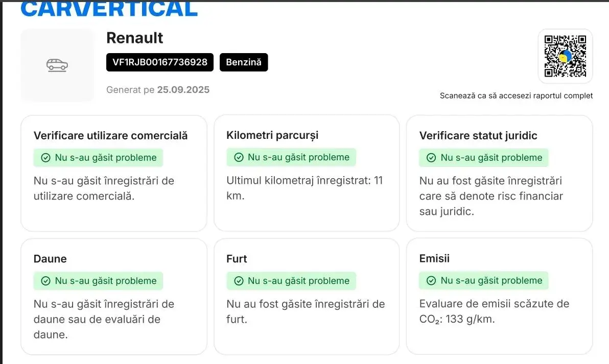Click the VIN badge VF1RJB00167736928
Image resolution: width=609 pixels, height=364 pixels.
click(160, 62)
